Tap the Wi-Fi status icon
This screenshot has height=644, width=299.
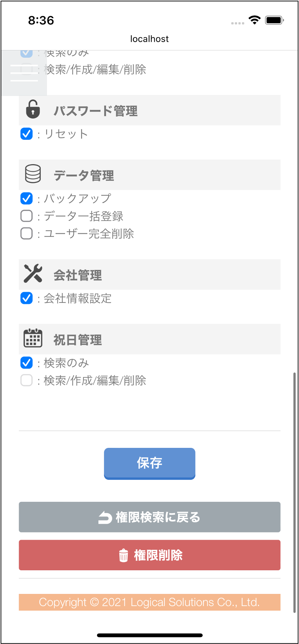click(254, 20)
